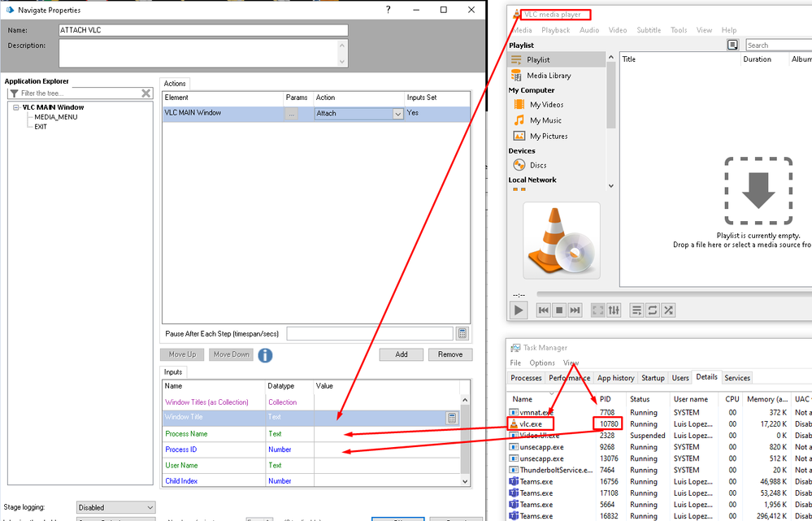Open VLC extended settings equalizer button
The image size is (812, 521).
pos(614,310)
